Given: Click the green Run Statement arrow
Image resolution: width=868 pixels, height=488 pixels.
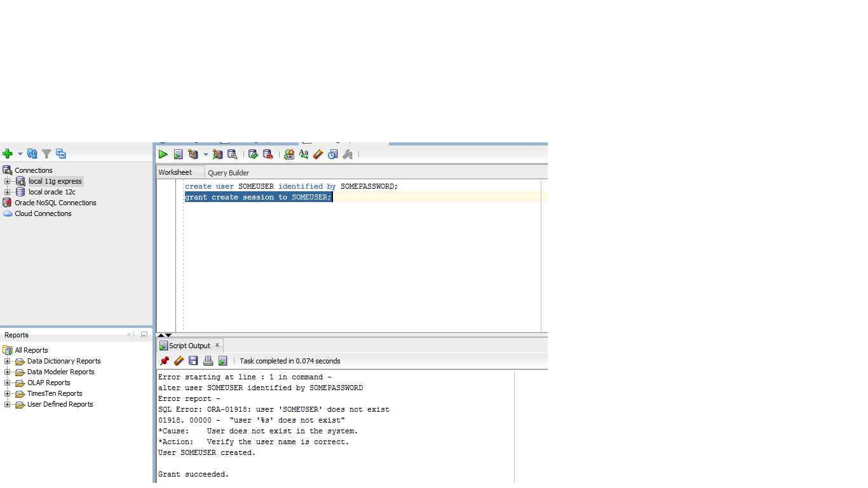Looking at the screenshot, I should (x=163, y=154).
